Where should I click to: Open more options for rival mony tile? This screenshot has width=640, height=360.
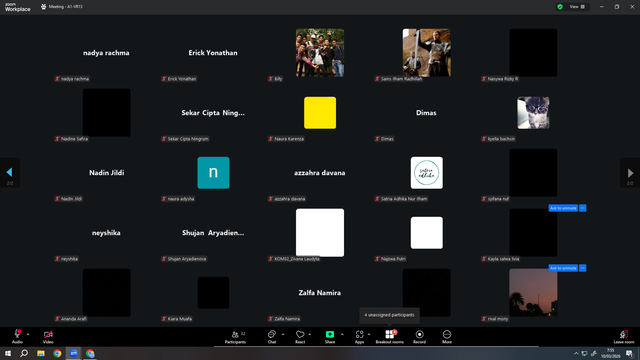[582, 268]
